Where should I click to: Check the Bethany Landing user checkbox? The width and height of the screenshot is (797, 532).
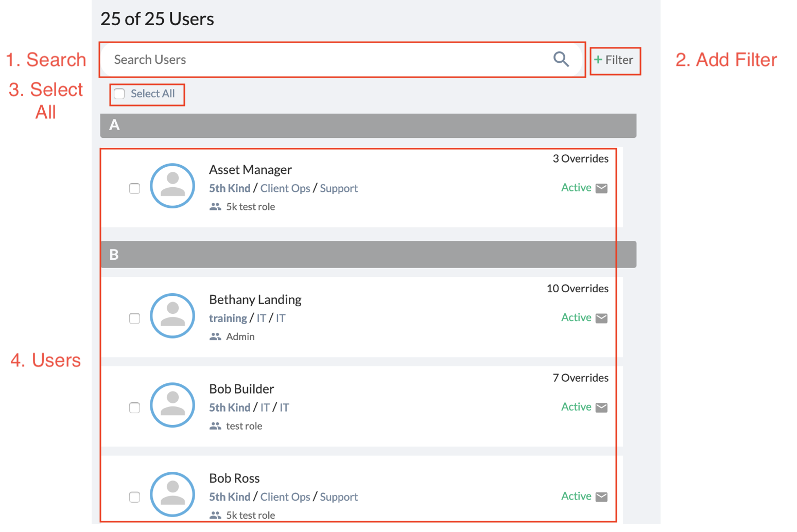click(134, 318)
